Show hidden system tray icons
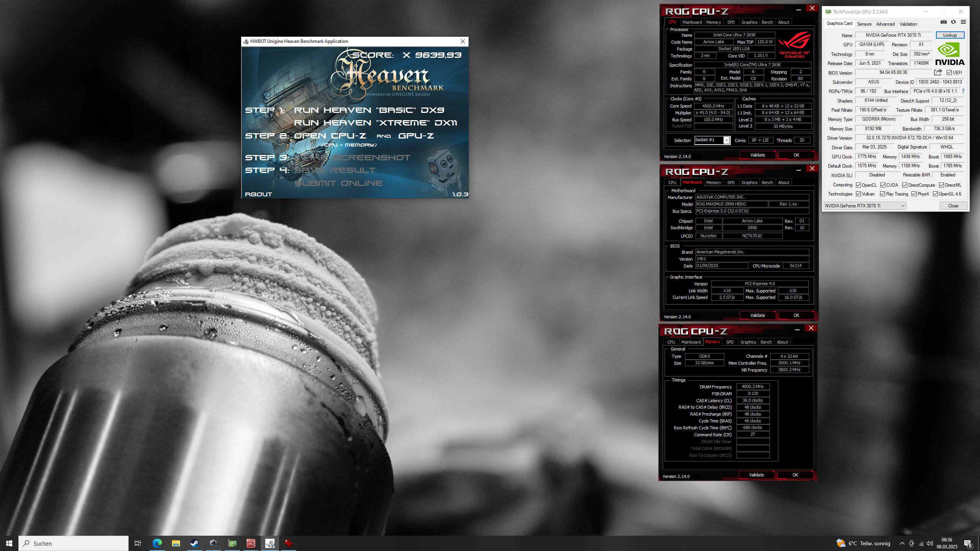Image resolution: width=980 pixels, height=551 pixels. tap(902, 543)
